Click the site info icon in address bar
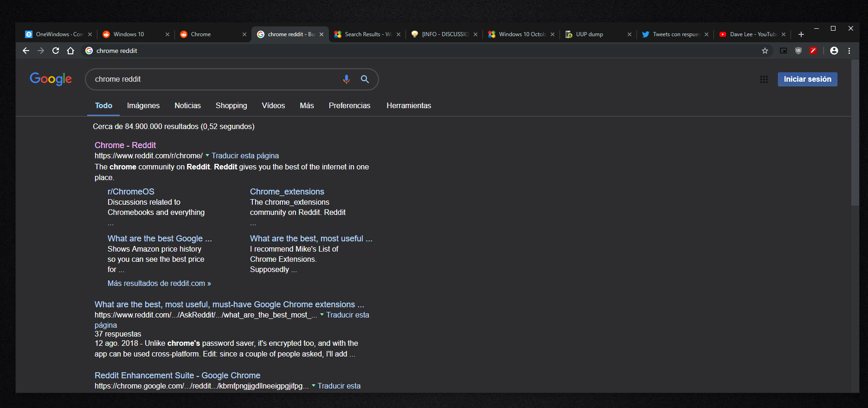This screenshot has width=868, height=408. [x=89, y=51]
